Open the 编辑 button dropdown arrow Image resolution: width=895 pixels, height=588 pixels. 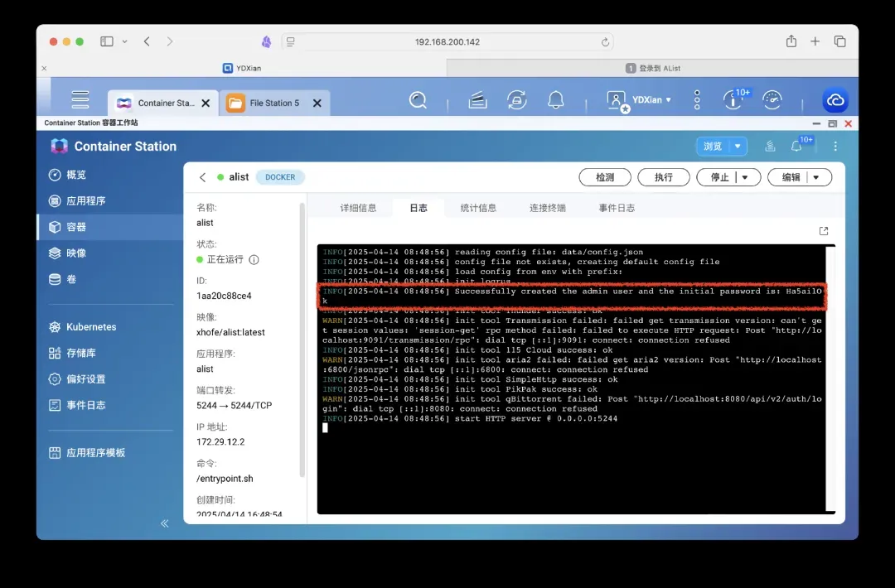coord(816,177)
